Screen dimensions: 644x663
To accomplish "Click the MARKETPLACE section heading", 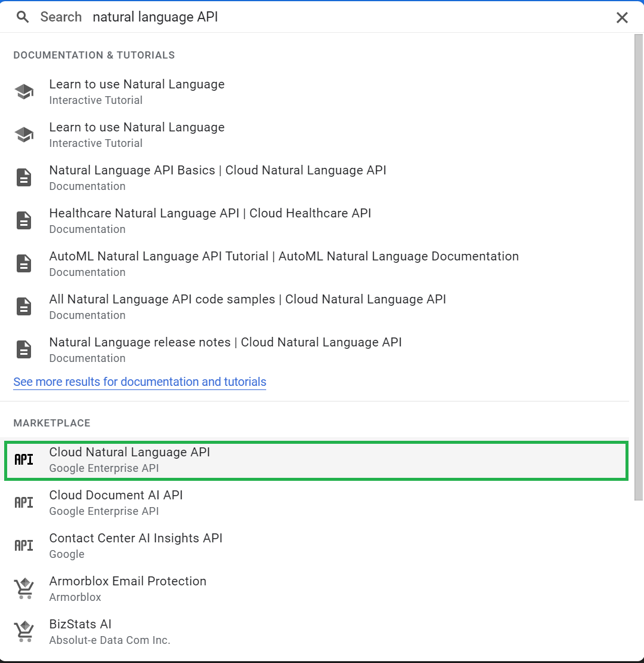I will point(52,423).
